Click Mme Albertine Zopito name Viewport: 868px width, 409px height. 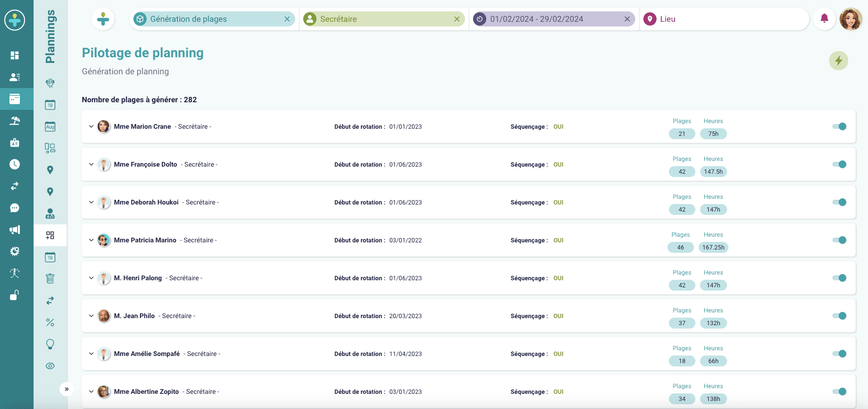147,391
